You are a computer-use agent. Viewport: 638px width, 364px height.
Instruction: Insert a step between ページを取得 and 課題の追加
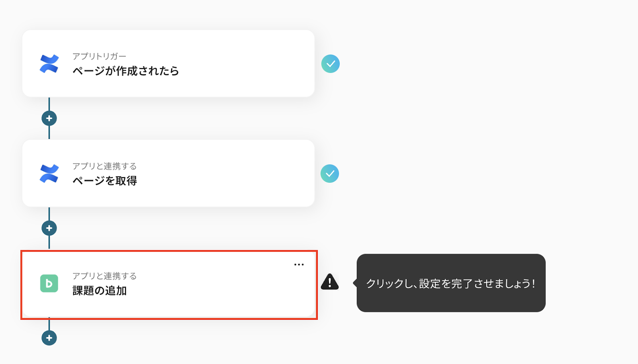click(x=49, y=228)
